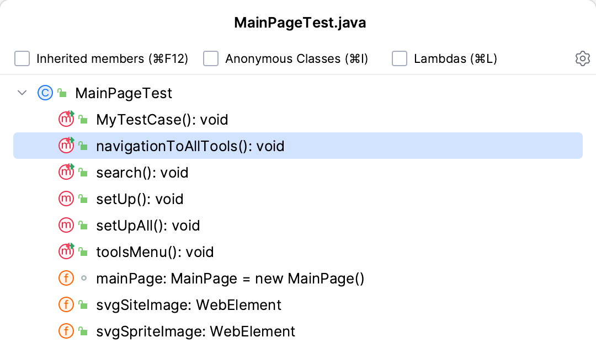This screenshot has width=596, height=364.
Task: Click the class icon beside MainPageTest
Action: (45, 93)
